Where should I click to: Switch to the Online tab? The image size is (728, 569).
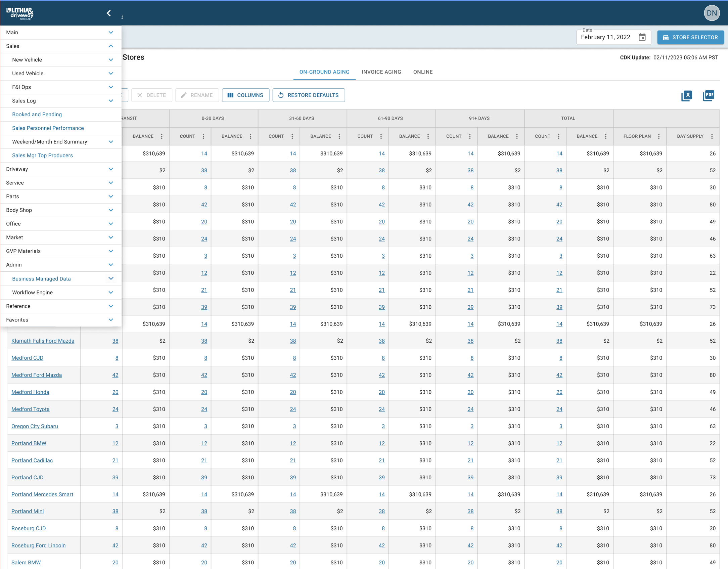click(423, 72)
